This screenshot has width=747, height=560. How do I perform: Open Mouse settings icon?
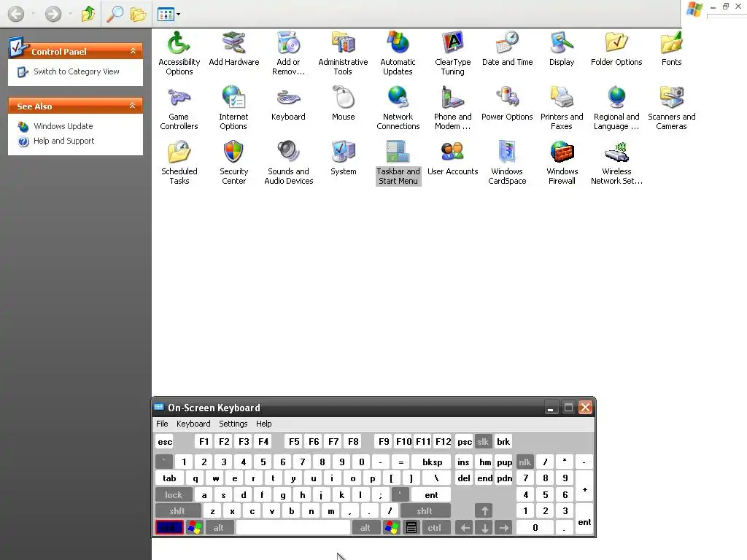pyautogui.click(x=343, y=104)
